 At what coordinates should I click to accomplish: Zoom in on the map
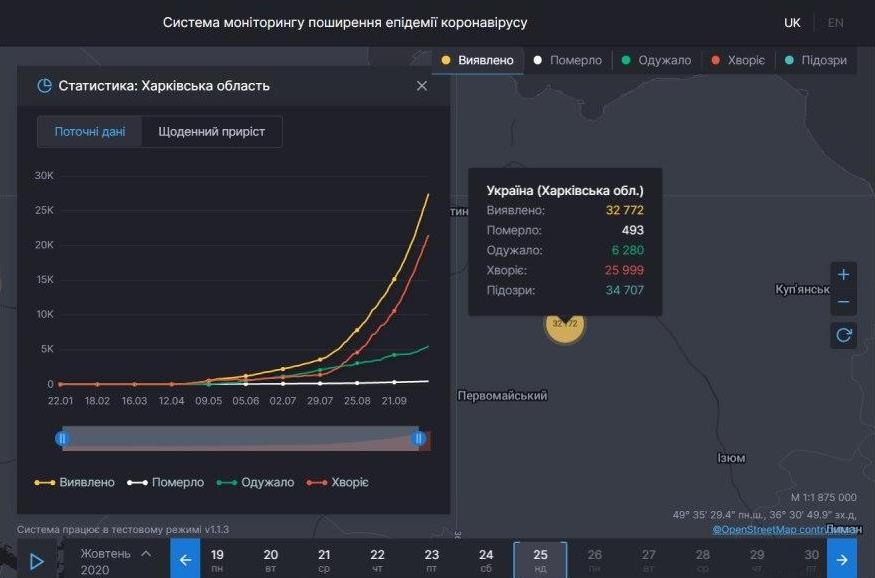coord(843,274)
